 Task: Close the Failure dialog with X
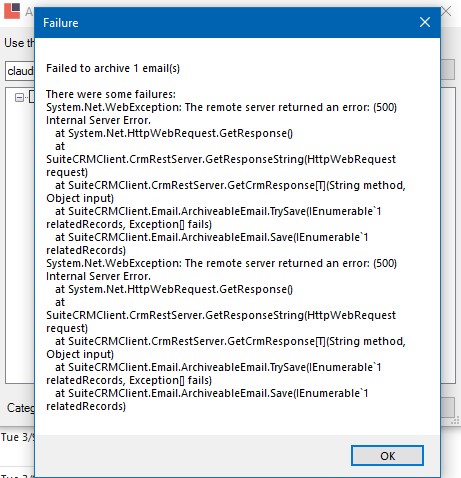click(425, 22)
